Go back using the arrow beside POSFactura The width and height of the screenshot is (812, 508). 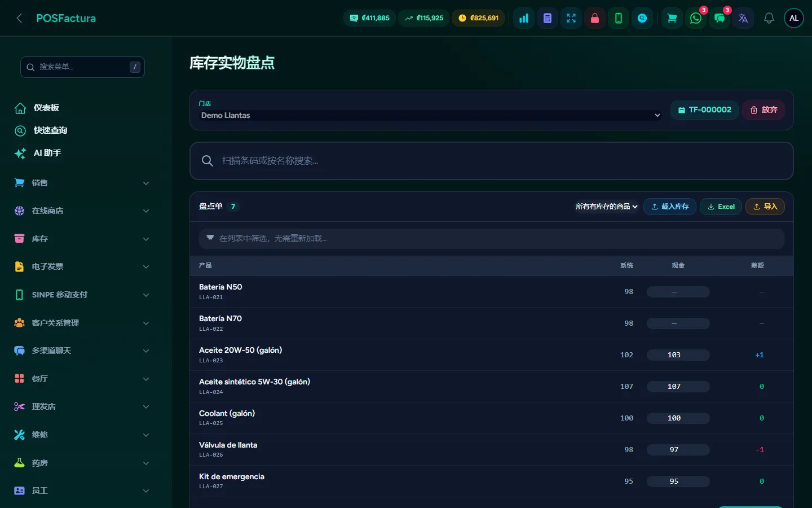(x=19, y=18)
